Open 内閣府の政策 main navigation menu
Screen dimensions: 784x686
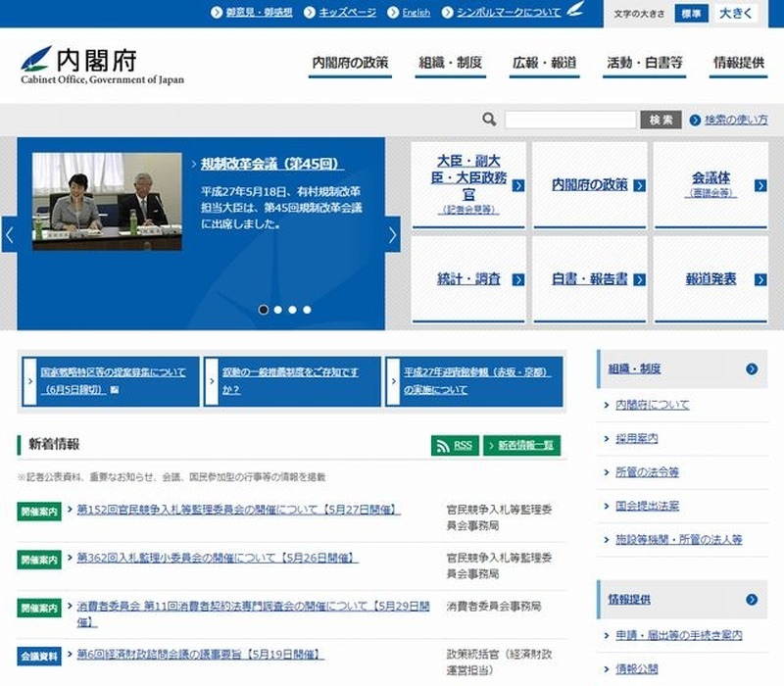[350, 63]
